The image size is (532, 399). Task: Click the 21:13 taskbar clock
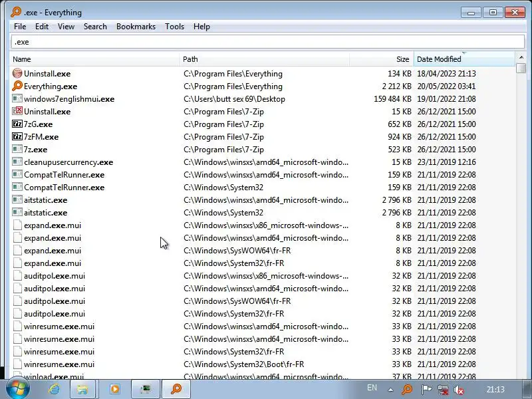495,389
